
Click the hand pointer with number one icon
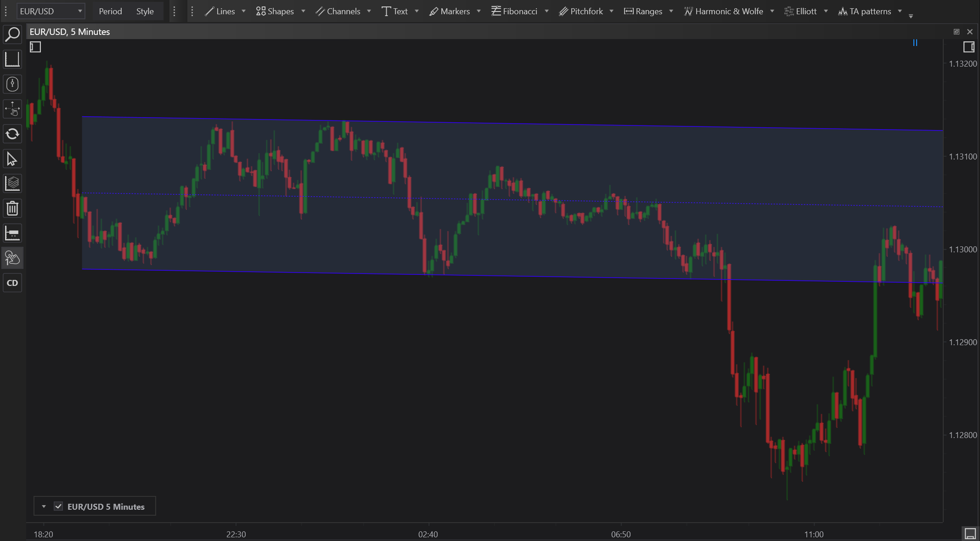pos(12,258)
